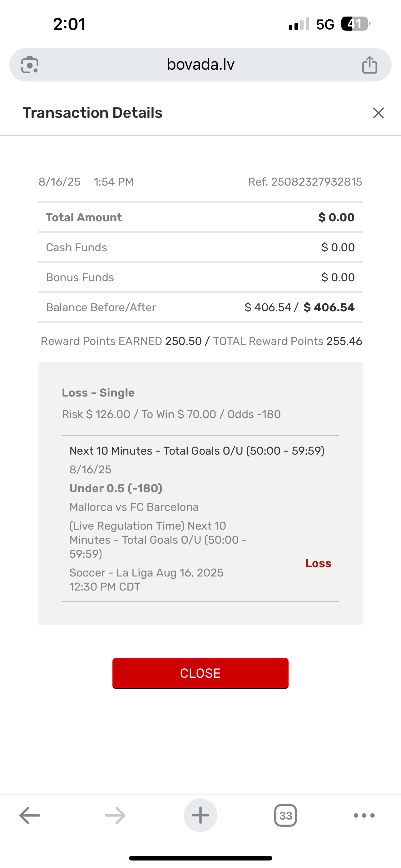Screen dimensions: 401x868
Task: Tap the battery indicator in status bar
Action: pos(355,24)
